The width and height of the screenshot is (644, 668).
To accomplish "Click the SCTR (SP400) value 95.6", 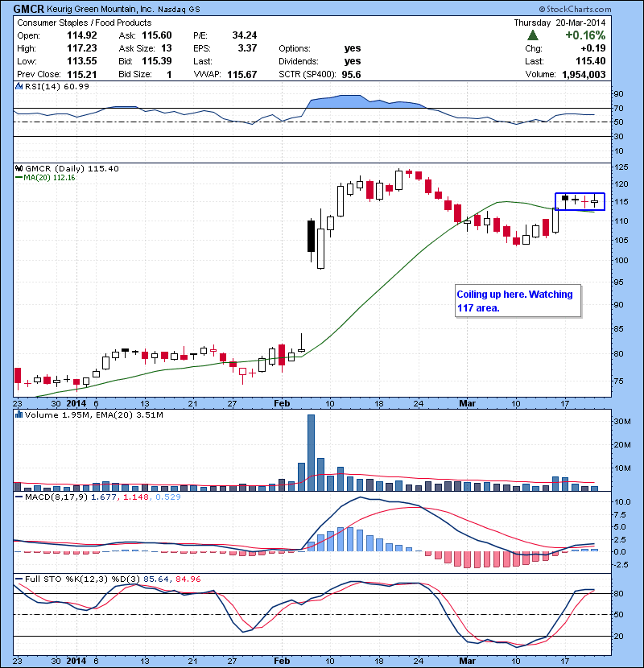I will click(x=351, y=74).
